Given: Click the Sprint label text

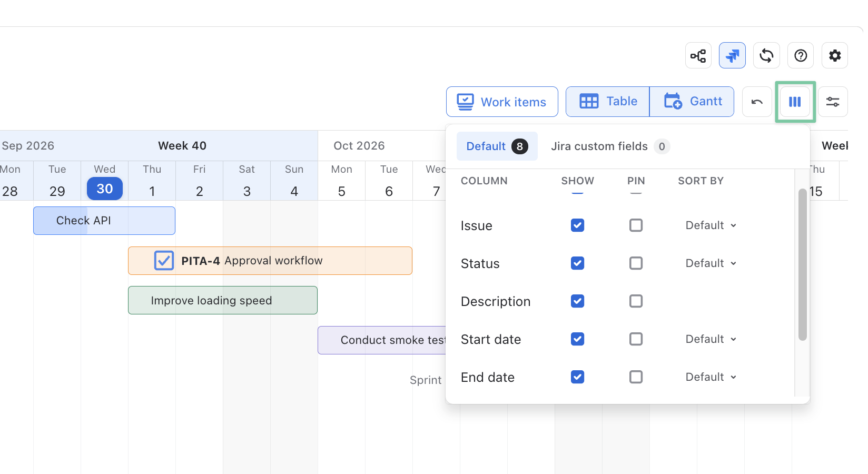Looking at the screenshot, I should (426, 380).
